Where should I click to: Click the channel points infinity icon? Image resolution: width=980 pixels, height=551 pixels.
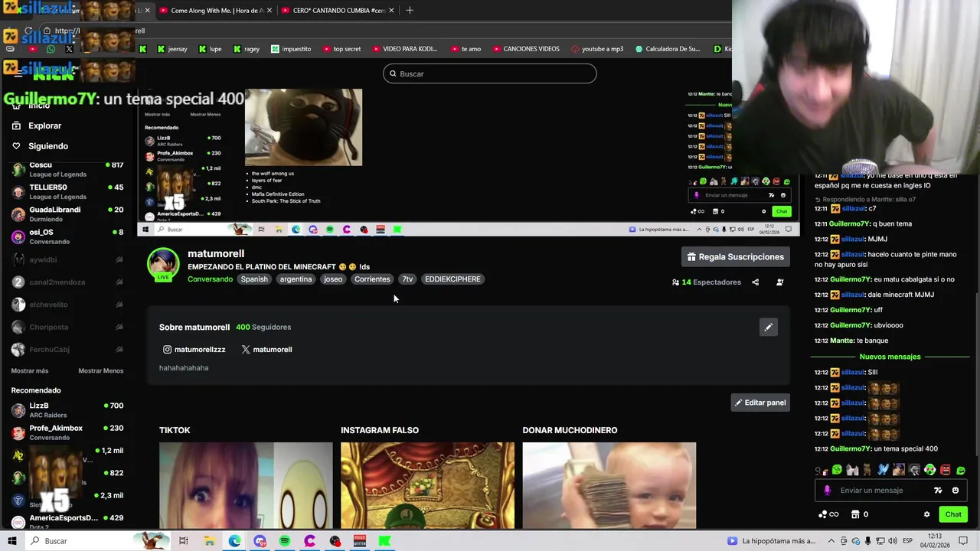[x=828, y=514]
